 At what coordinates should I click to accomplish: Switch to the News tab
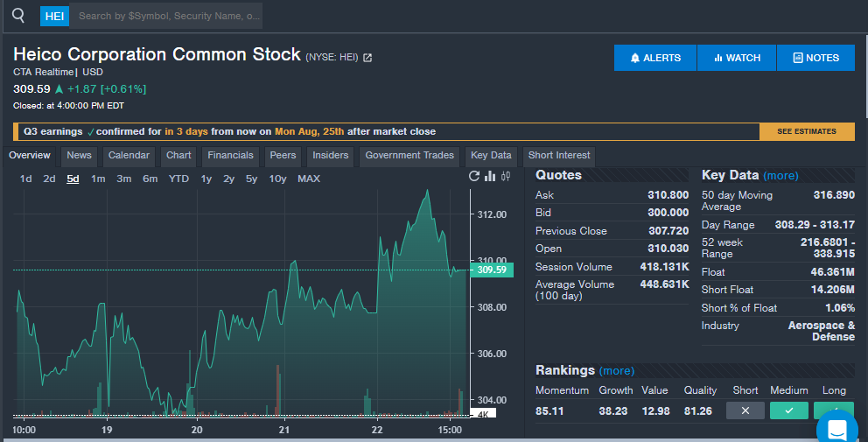tap(79, 156)
